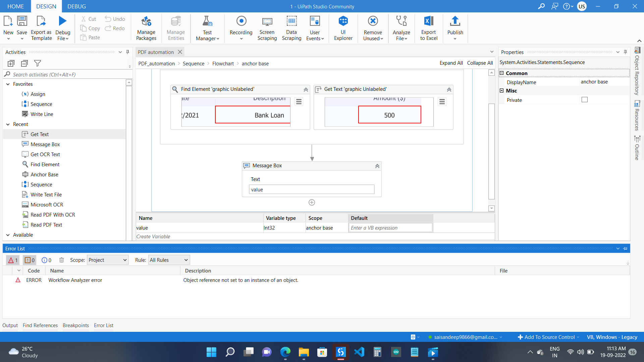This screenshot has width=644, height=362.
Task: Open Remove Unused options
Action: click(x=373, y=28)
